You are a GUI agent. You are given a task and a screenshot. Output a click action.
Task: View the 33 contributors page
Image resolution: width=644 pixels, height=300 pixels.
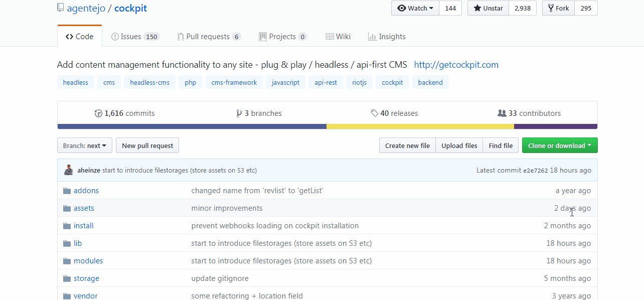click(x=529, y=113)
